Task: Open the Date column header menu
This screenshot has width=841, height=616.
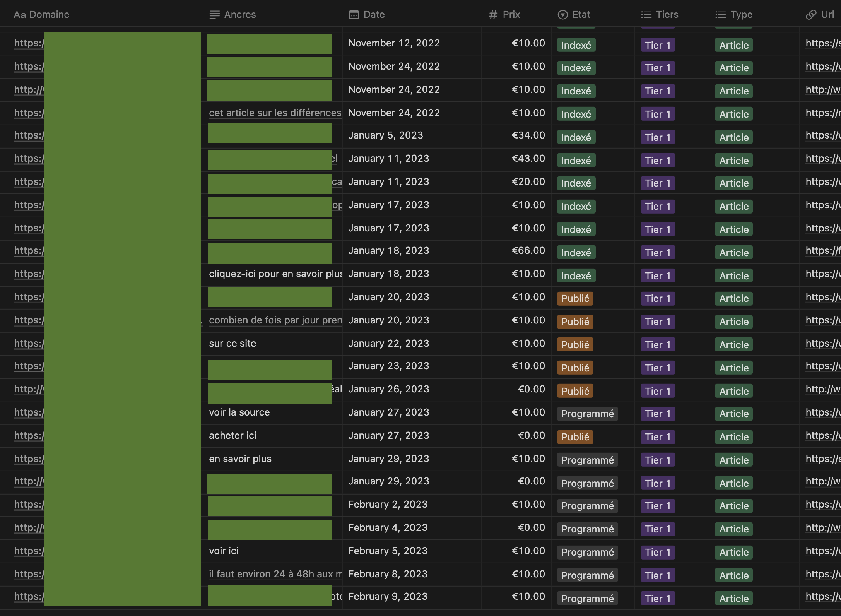Action: click(x=374, y=15)
